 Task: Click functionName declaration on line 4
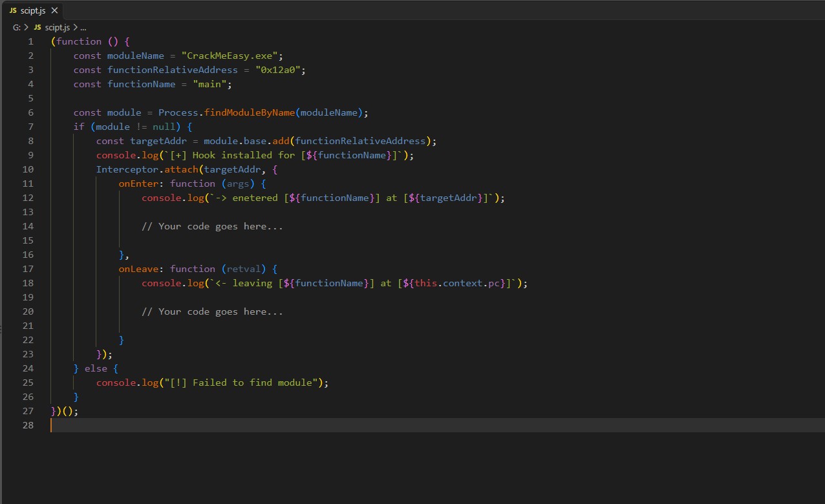[142, 84]
